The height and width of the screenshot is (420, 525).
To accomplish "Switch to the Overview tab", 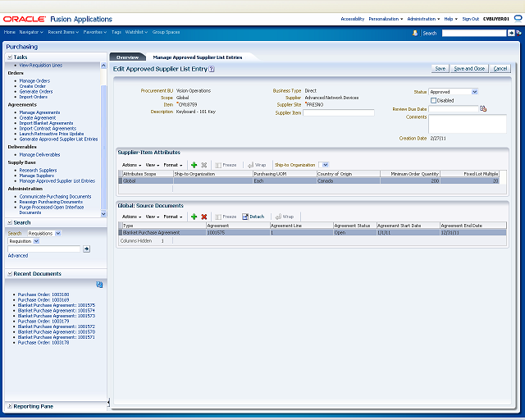I will point(128,57).
